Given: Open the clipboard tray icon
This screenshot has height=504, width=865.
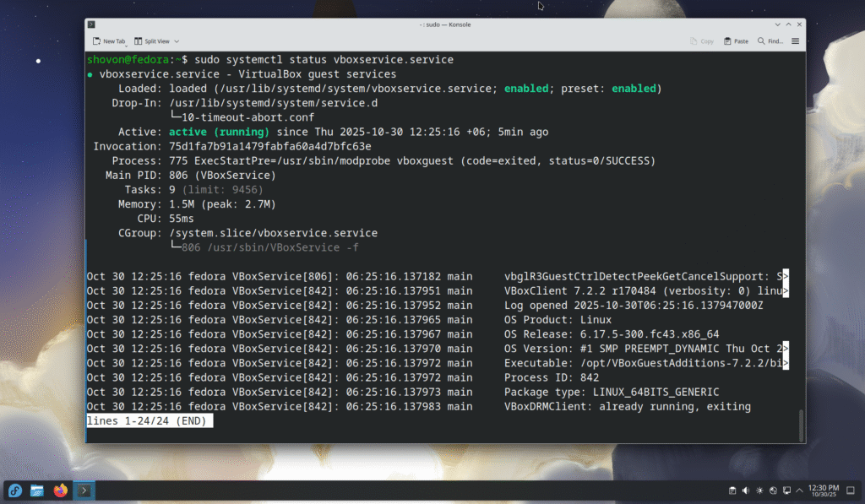Looking at the screenshot, I should (x=732, y=490).
